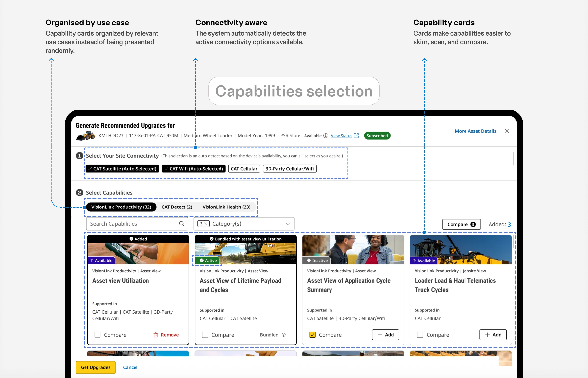Click Available badge on Loader Load & Haul card
This screenshot has width=588, height=378.
pos(424,261)
